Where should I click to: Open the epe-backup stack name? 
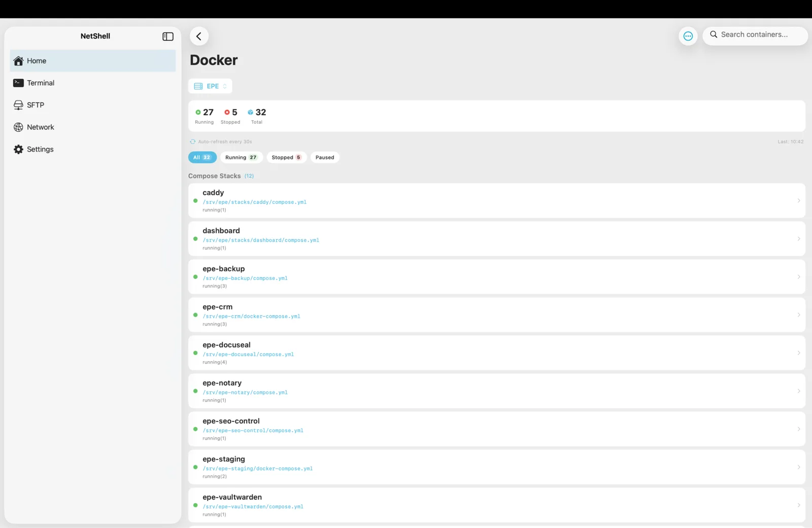[224, 269]
